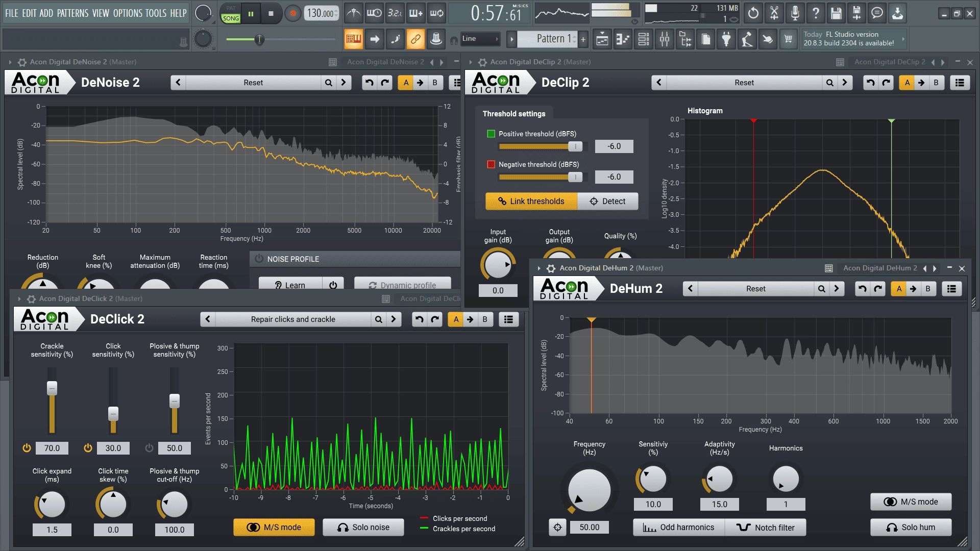Undo last change in DeNoise 2

pos(370,83)
